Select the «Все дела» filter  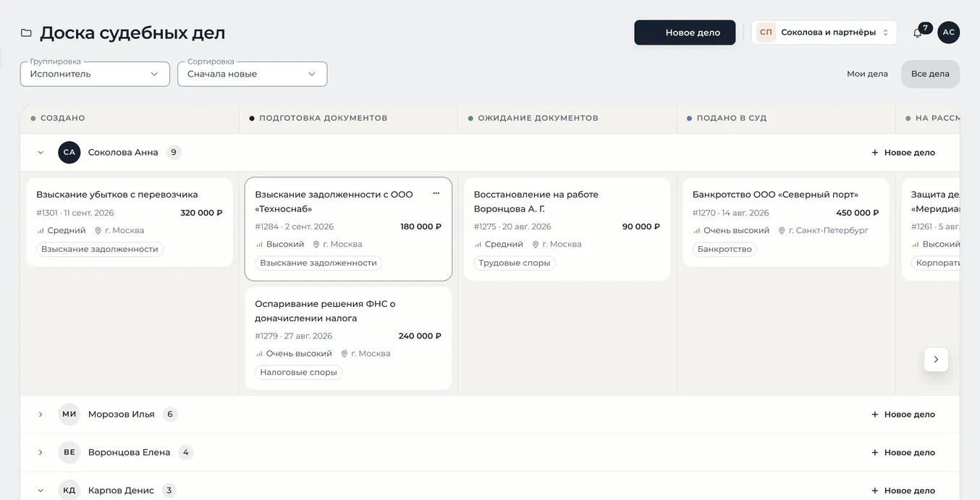pos(930,74)
